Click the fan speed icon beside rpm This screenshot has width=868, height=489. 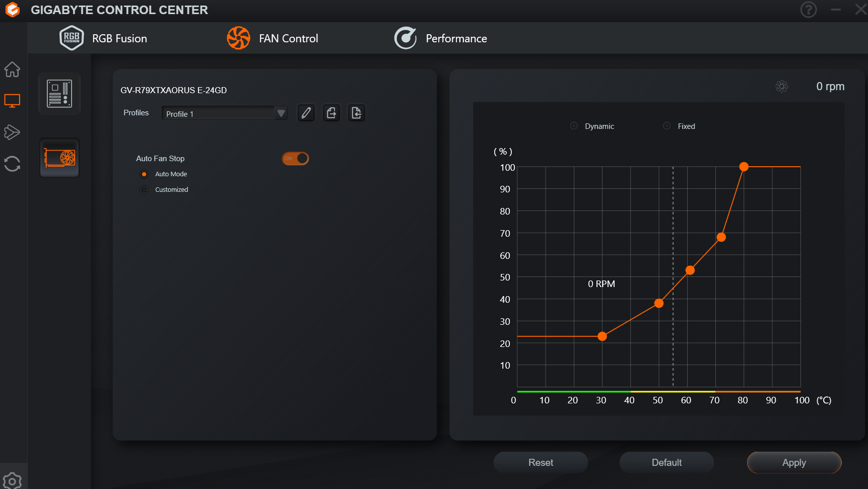tap(782, 87)
